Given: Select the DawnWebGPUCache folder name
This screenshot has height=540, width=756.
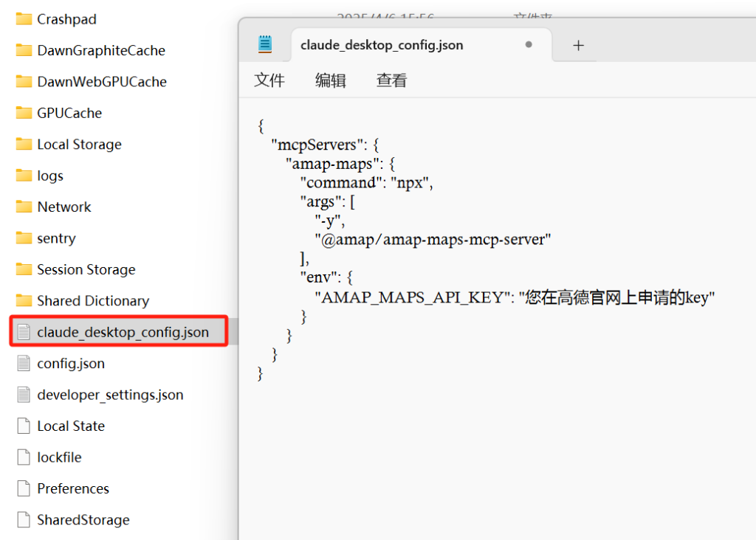Looking at the screenshot, I should 102,82.
